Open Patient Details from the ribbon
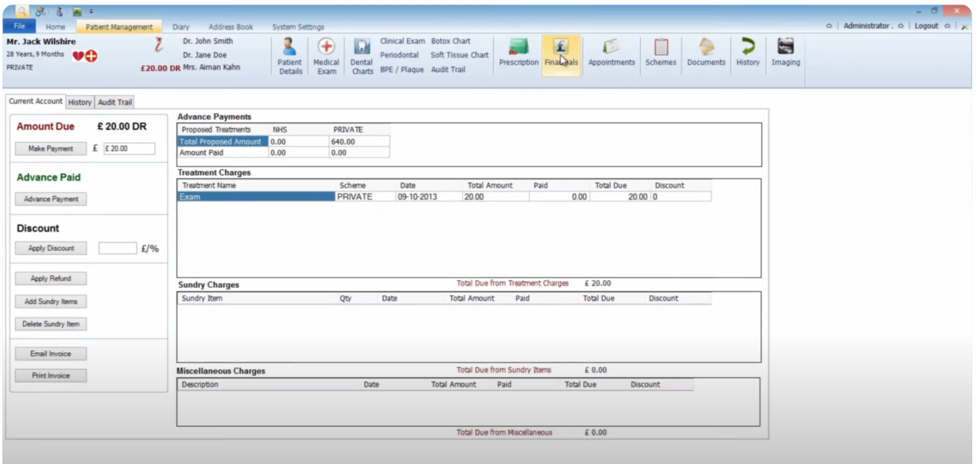Screen dimensions: 980x464 coord(290,56)
